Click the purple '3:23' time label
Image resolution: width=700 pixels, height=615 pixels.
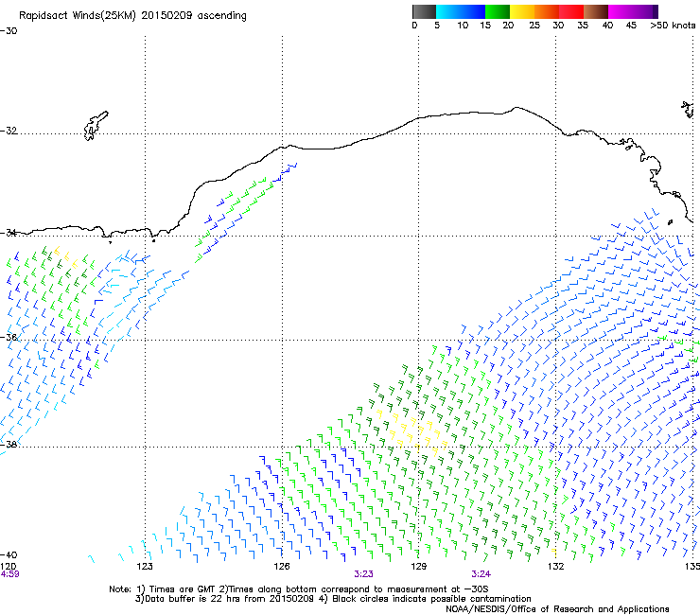pyautogui.click(x=363, y=574)
